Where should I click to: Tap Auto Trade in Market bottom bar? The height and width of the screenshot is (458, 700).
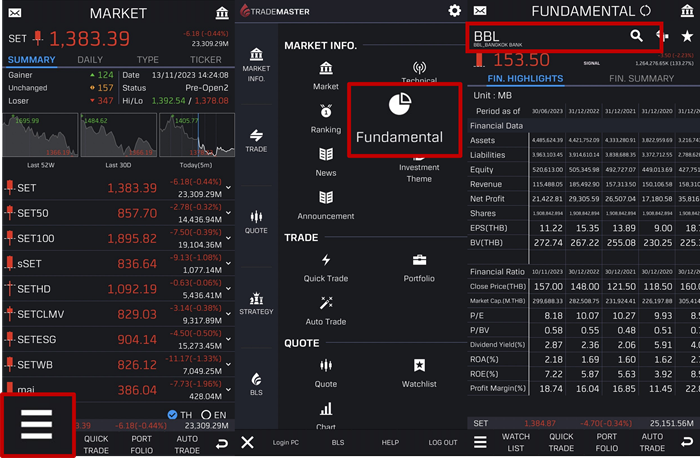[187, 445]
